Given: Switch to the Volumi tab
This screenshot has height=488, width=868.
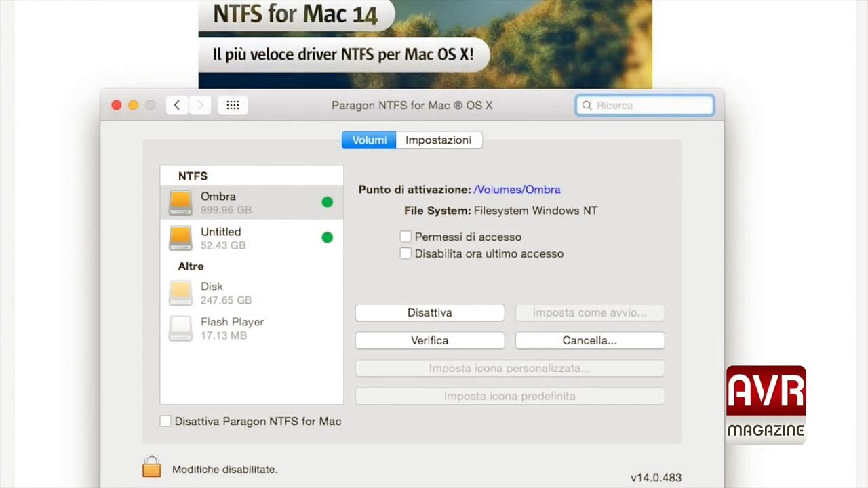Looking at the screenshot, I should (x=369, y=140).
